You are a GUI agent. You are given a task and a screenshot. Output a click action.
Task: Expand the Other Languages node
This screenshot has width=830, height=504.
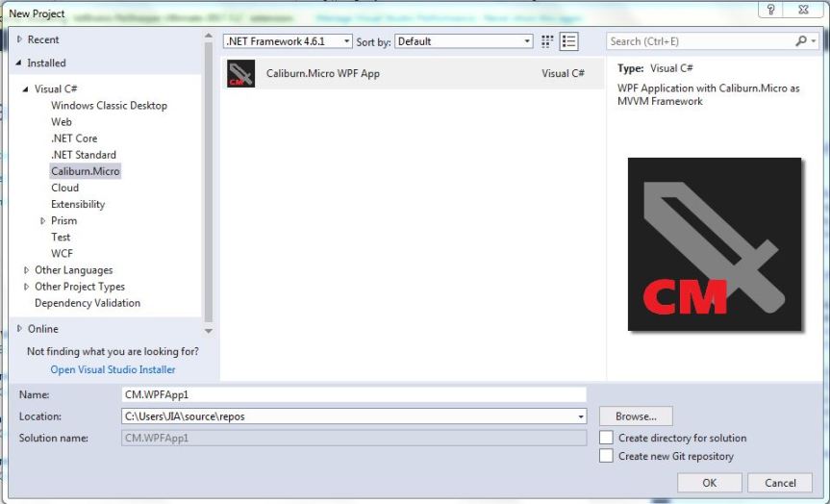point(27,270)
